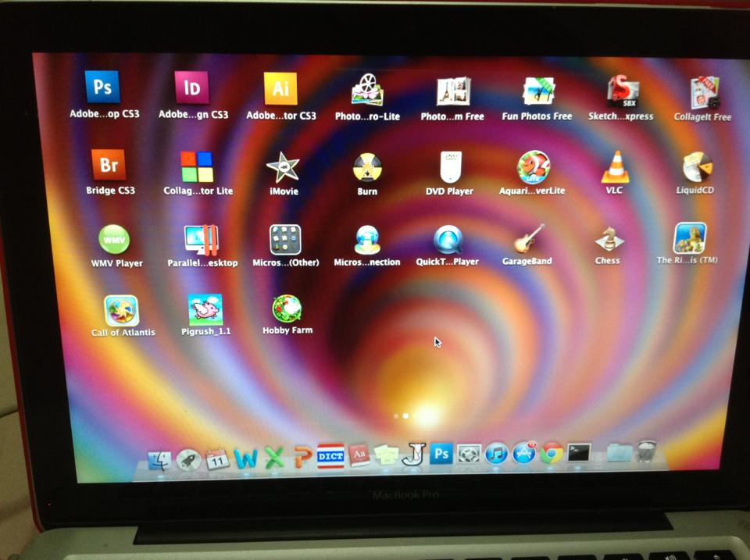Image resolution: width=750 pixels, height=560 pixels.
Task: Open Finder from the Dock
Action: point(160,459)
